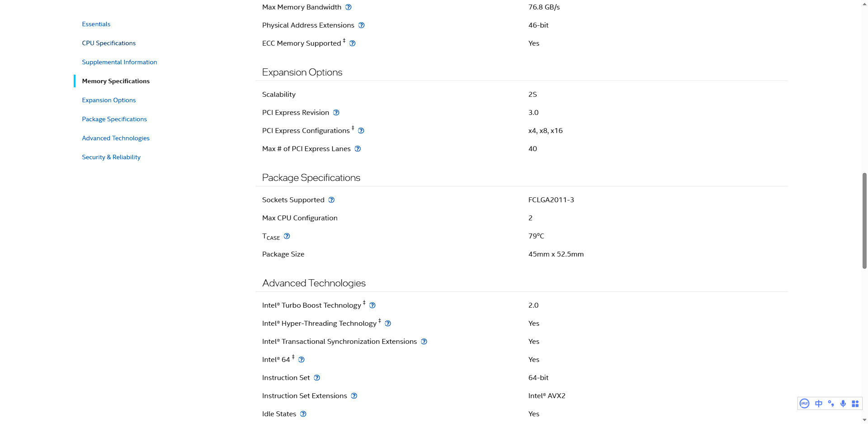Open tooltip for Max # of PCI Express Lanes

(358, 149)
